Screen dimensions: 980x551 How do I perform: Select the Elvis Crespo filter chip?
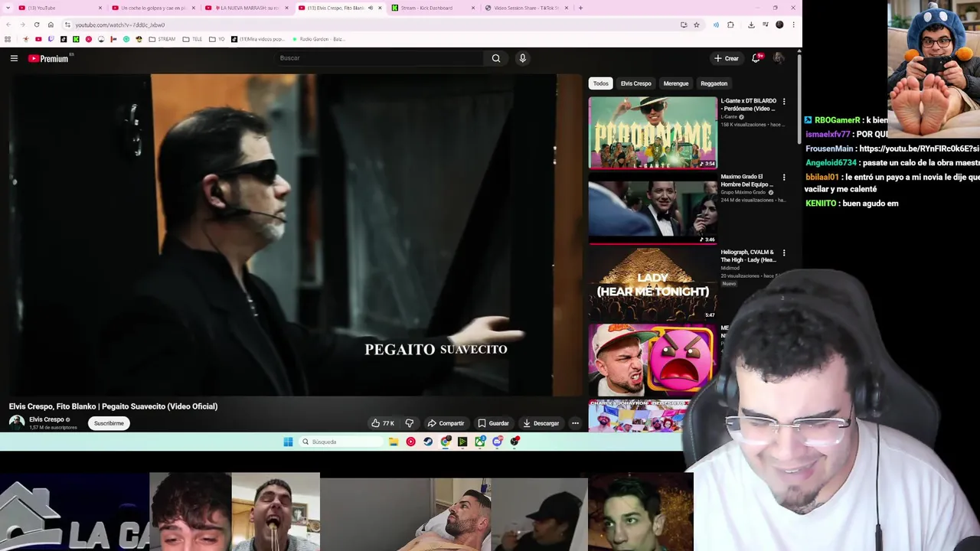[x=635, y=83]
